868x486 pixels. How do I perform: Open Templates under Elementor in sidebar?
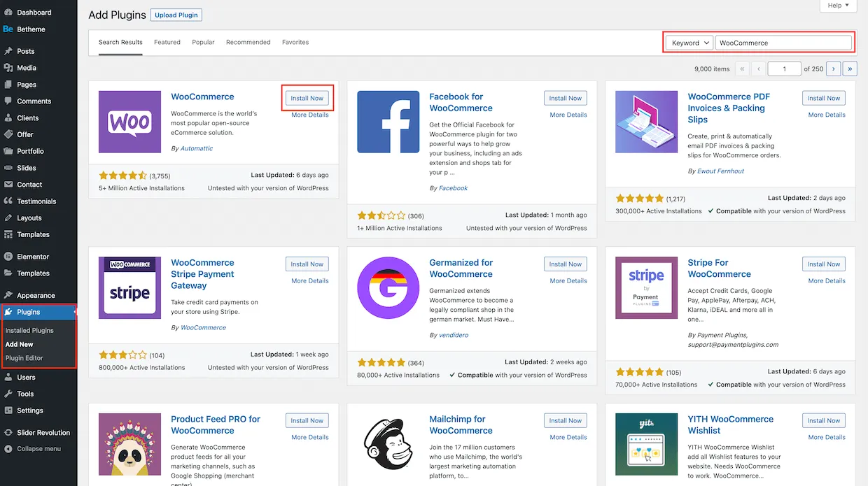point(33,273)
